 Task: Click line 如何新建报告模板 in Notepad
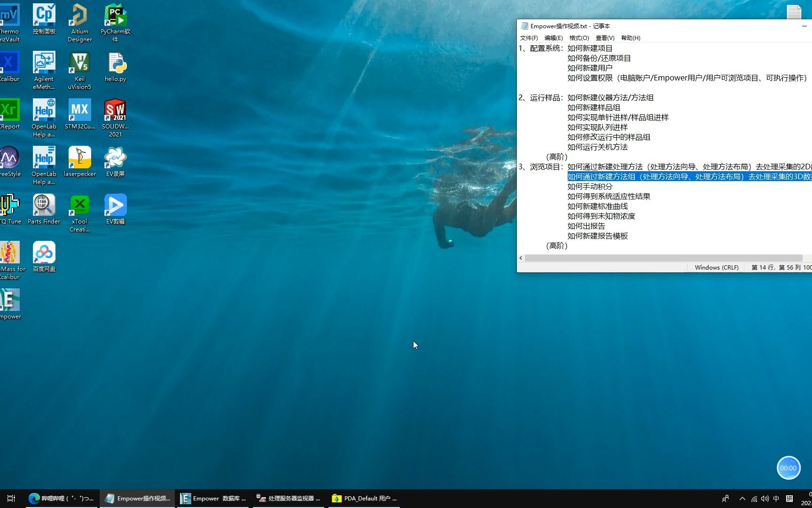tap(597, 236)
